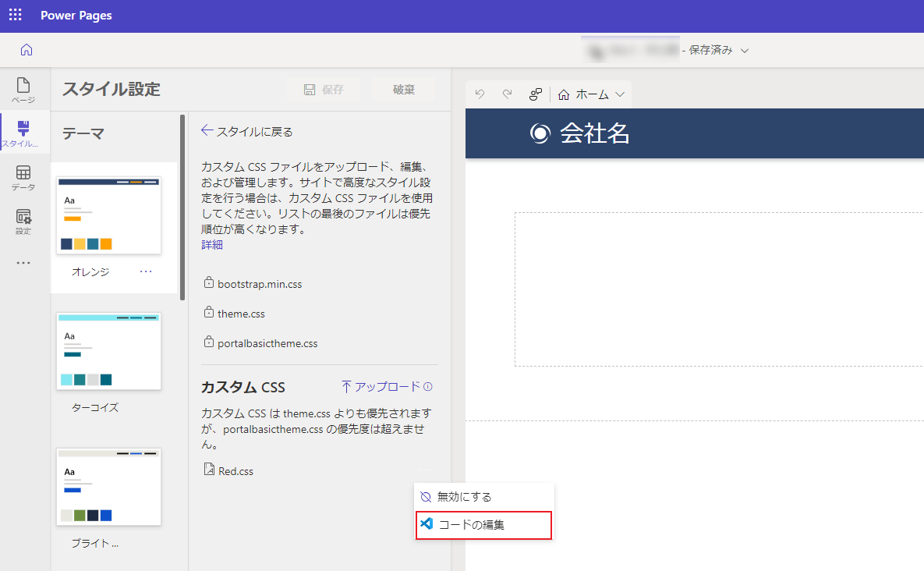Redo the last change

click(507, 94)
